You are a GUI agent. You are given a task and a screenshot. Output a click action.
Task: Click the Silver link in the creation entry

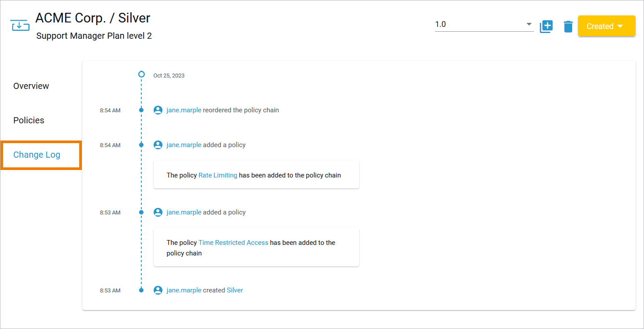coord(235,290)
